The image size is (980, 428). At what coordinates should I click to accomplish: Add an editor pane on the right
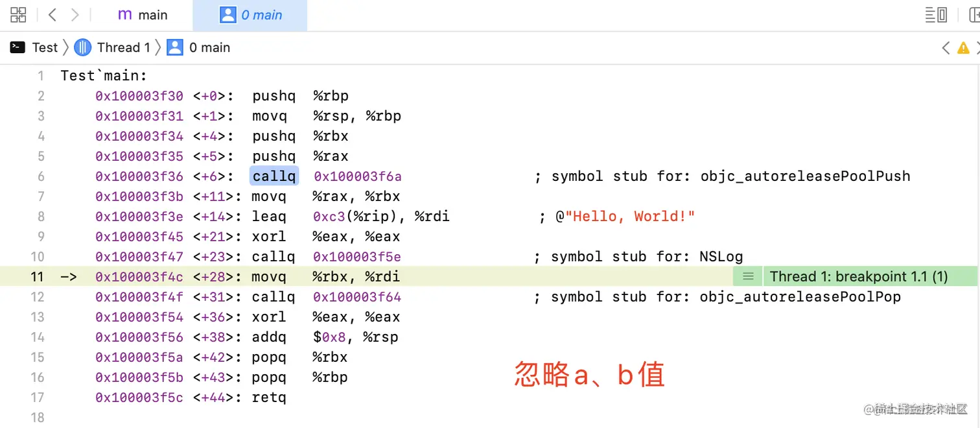click(x=974, y=15)
